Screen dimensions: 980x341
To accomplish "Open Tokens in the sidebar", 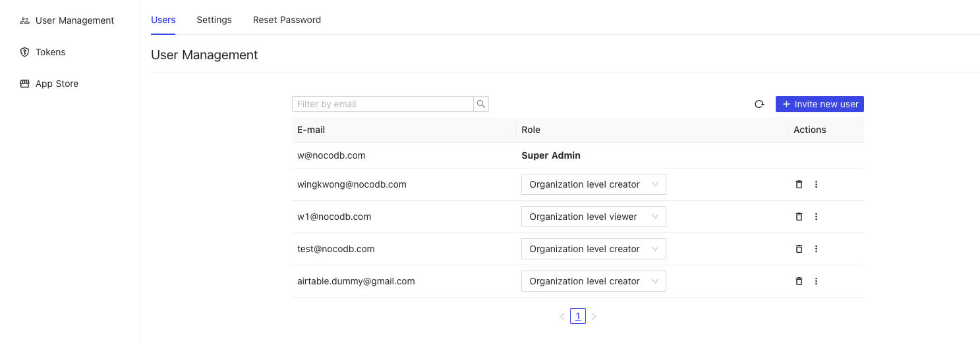I will tap(50, 52).
